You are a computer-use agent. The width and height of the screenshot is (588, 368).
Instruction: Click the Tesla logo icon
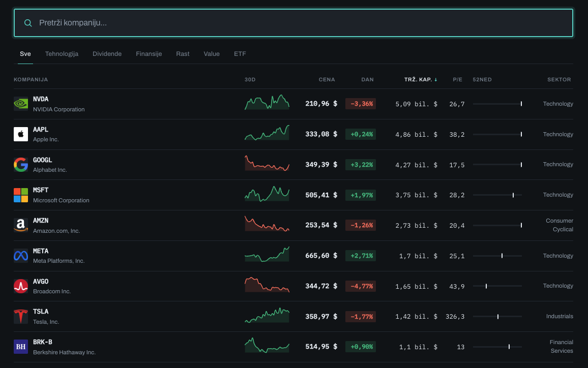point(21,316)
